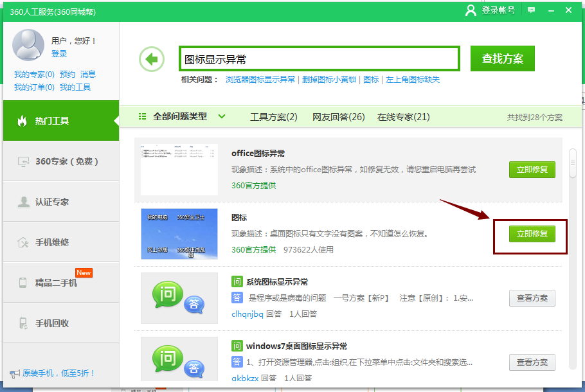The height and width of the screenshot is (392, 585).
Task: Click the New badge on 精品二手机
Action: 84,272
